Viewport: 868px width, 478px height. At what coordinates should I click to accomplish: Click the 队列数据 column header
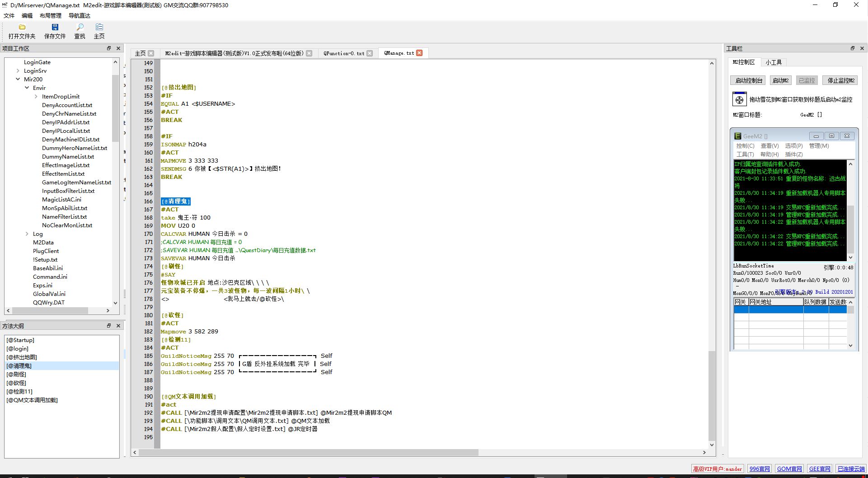[816, 302]
